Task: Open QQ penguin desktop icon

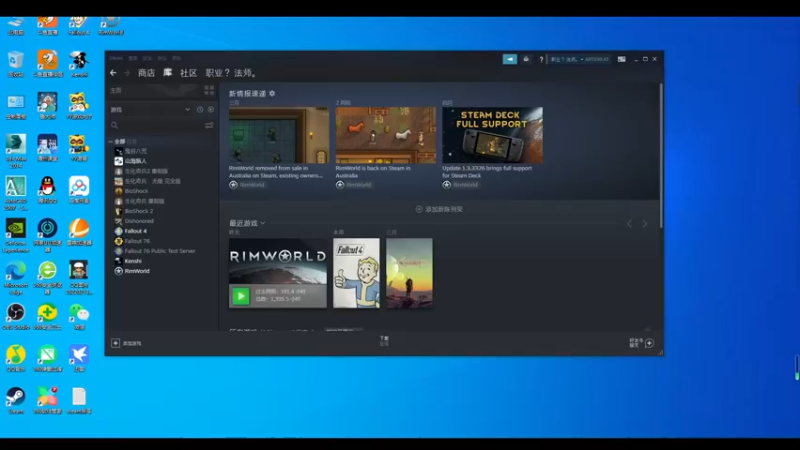Action: (x=47, y=190)
